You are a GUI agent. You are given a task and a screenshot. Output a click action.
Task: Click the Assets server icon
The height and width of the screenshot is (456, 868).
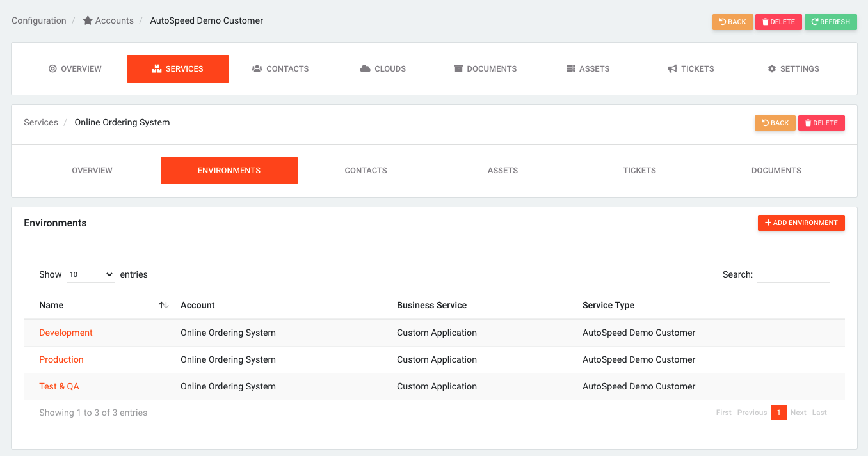[x=571, y=68]
